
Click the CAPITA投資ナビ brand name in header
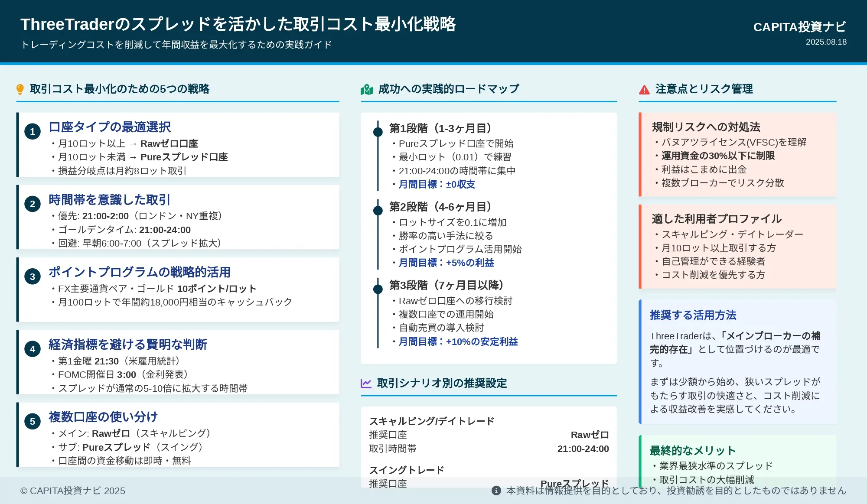click(x=800, y=27)
